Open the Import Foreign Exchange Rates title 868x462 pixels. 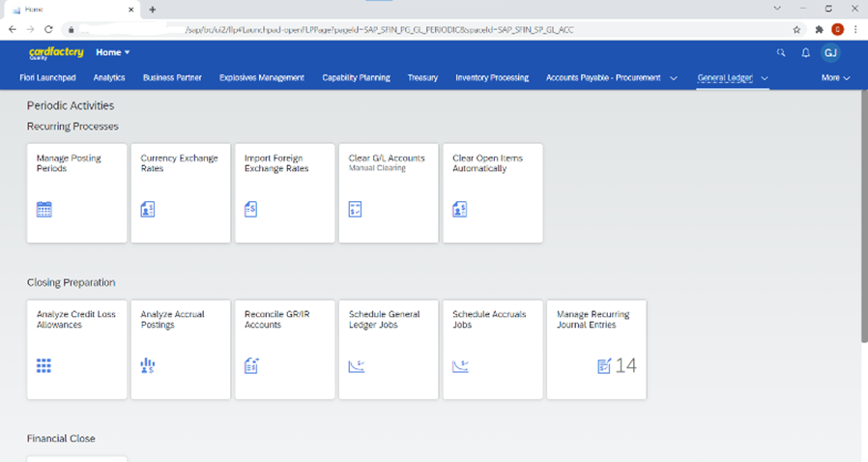point(276,163)
